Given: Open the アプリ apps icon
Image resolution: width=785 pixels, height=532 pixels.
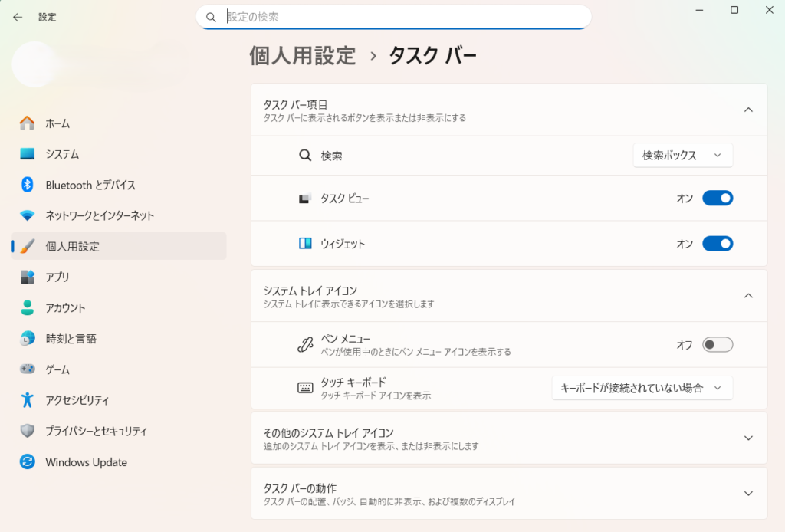Looking at the screenshot, I should tap(28, 277).
